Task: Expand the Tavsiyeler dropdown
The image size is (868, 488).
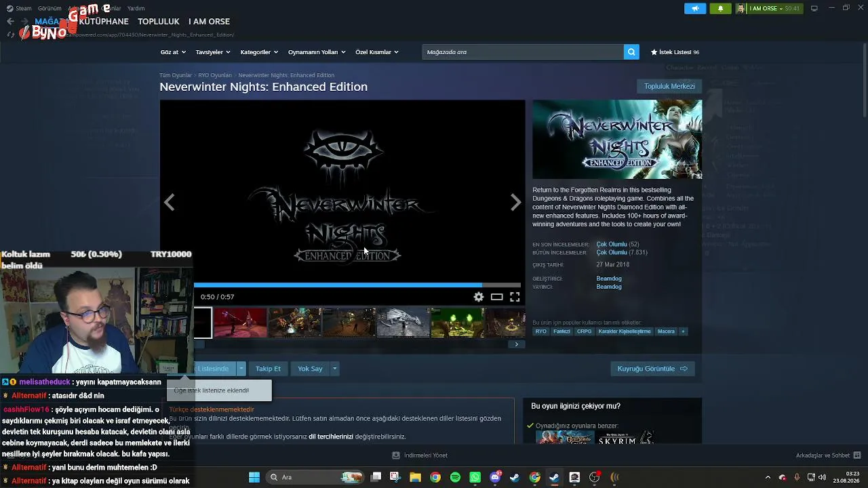Action: point(213,52)
